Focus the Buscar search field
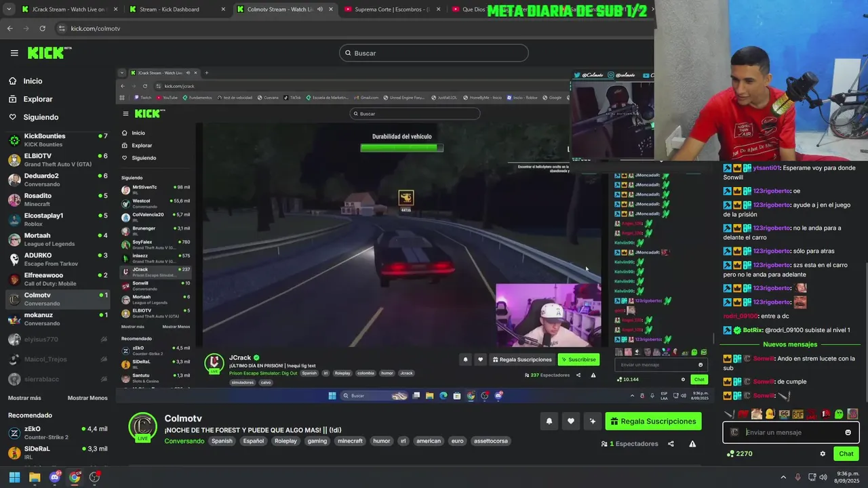This screenshot has width=868, height=488. 434,53
